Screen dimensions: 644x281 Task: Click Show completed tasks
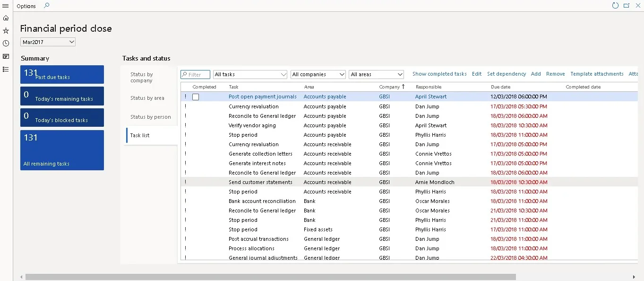pyautogui.click(x=439, y=74)
